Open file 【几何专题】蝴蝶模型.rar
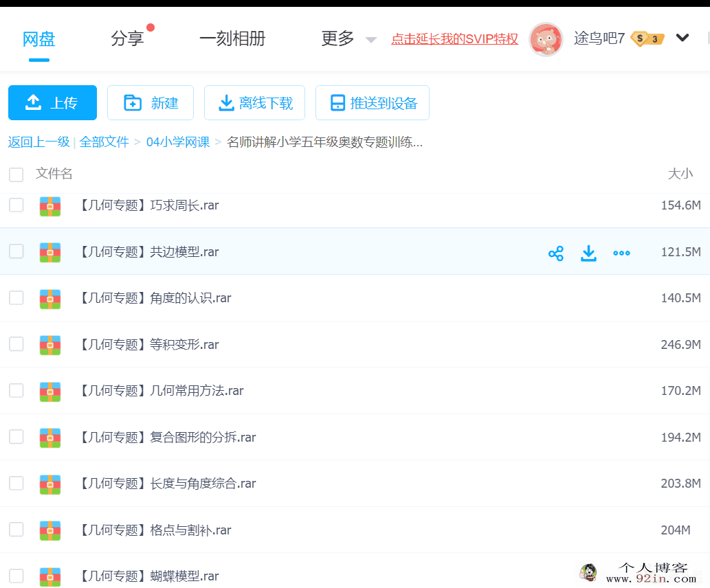 [150, 577]
